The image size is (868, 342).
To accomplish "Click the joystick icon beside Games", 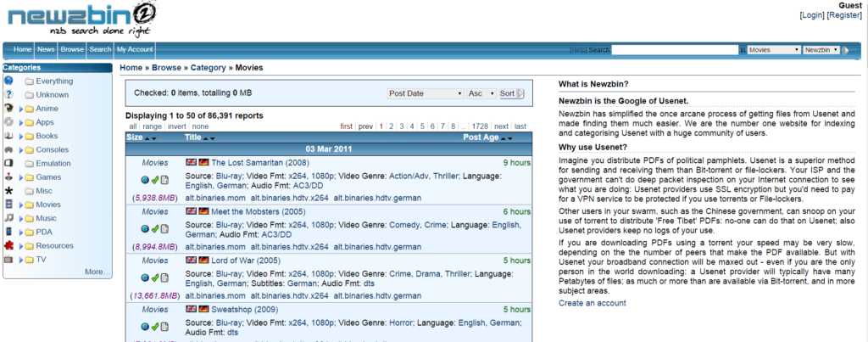I will 8,177.
